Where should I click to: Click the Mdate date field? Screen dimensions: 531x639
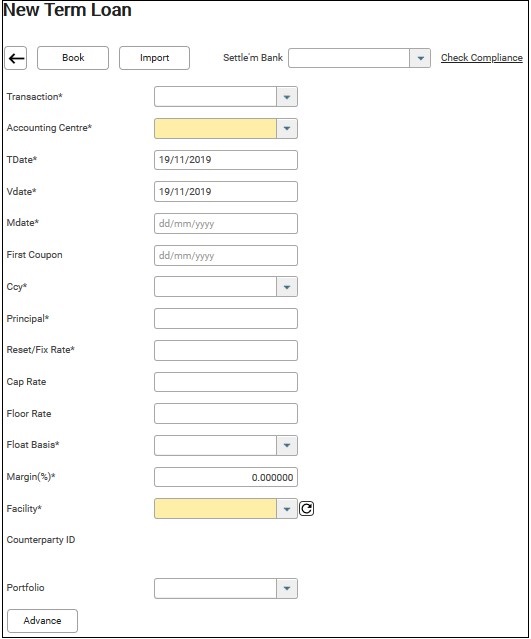click(x=226, y=223)
